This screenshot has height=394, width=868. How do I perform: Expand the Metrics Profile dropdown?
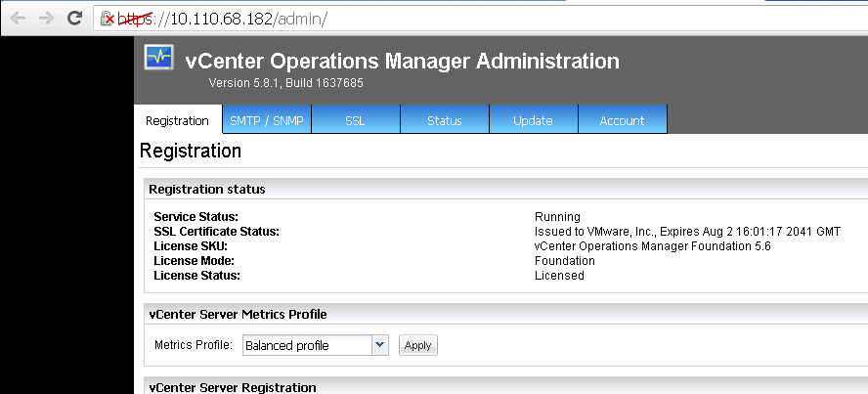(x=380, y=345)
